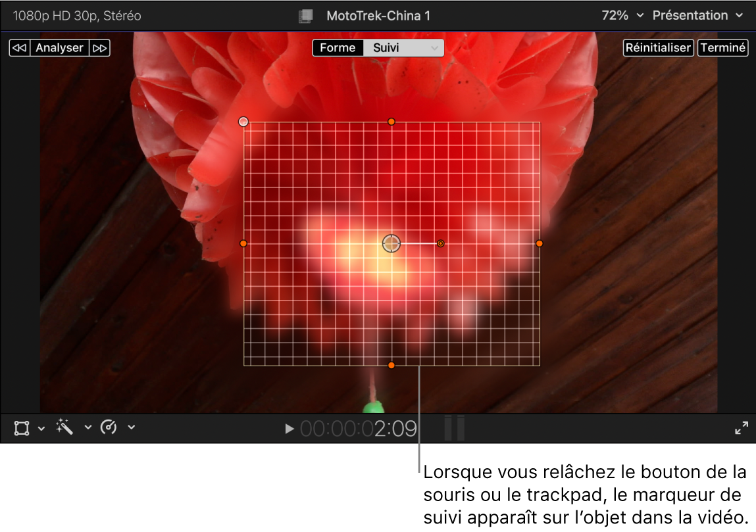This screenshot has width=756, height=532.
Task: Click the Analyser button
Action: (x=60, y=48)
